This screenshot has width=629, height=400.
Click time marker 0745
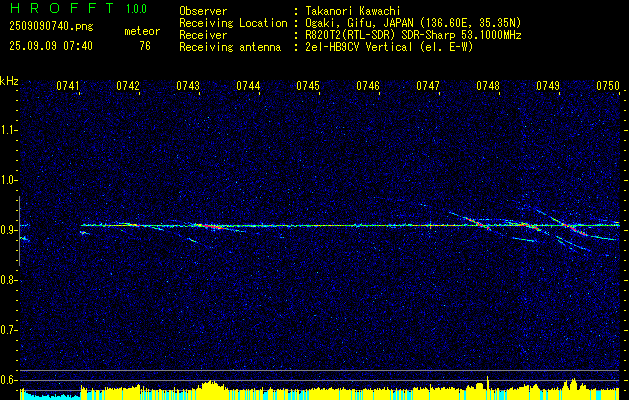coord(308,86)
